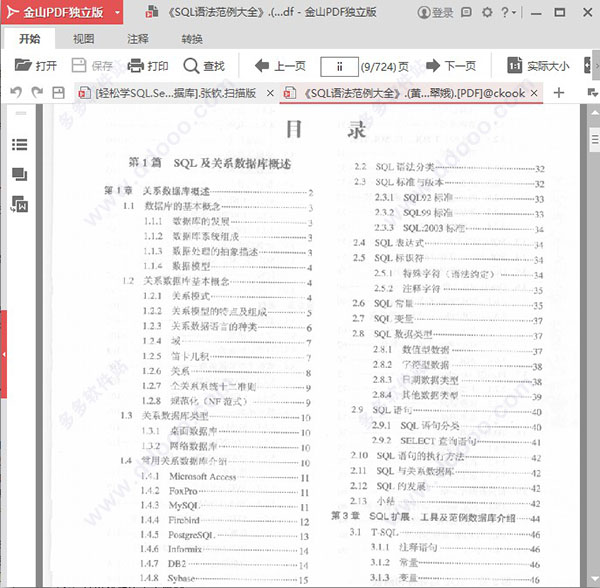Viewport: 600px width, 588px height.
Task: Open the convert to Word sidebar icon
Action: tap(20, 204)
